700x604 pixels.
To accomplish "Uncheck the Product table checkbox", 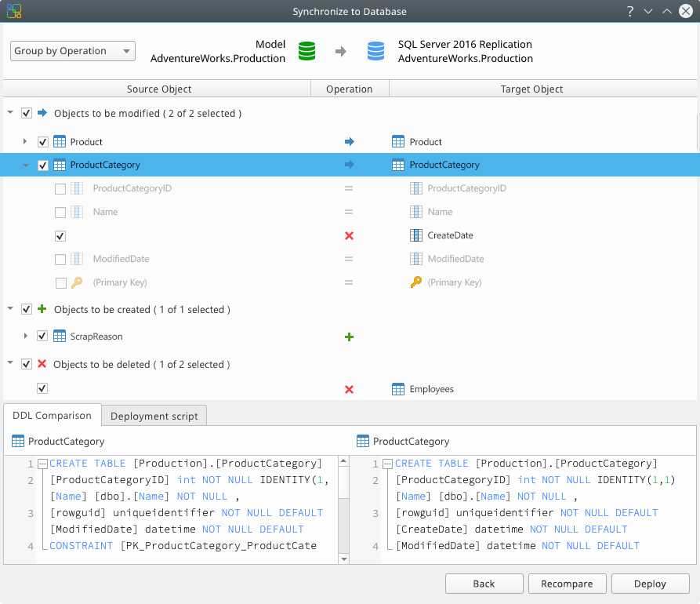I will [x=42, y=142].
